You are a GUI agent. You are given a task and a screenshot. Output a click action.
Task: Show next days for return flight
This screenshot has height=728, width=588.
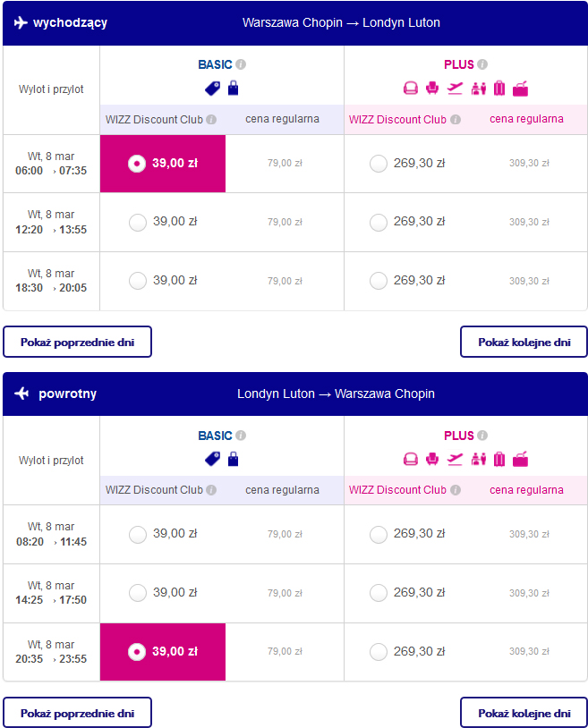524,713
